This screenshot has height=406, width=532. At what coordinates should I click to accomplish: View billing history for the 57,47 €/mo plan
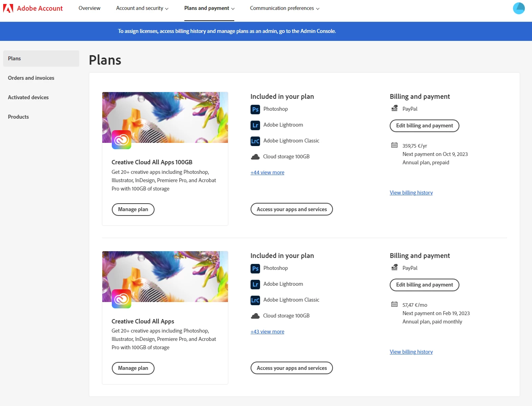pyautogui.click(x=411, y=352)
